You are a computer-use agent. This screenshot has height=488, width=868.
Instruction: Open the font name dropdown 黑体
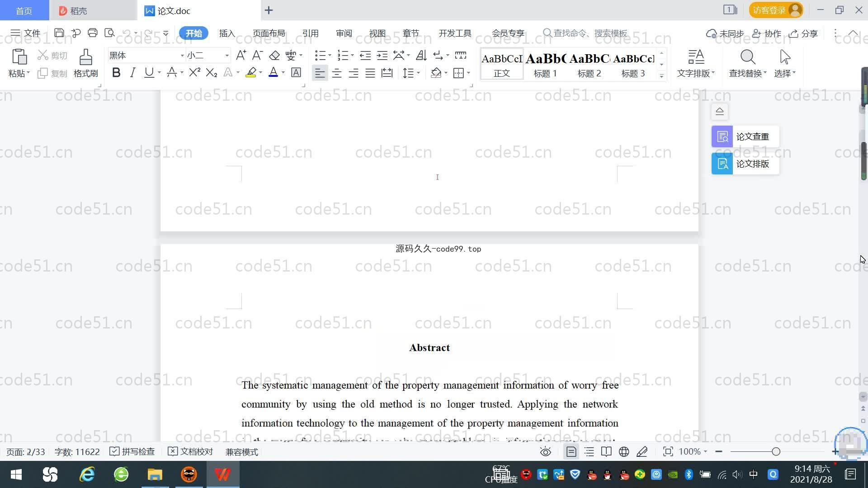click(182, 56)
